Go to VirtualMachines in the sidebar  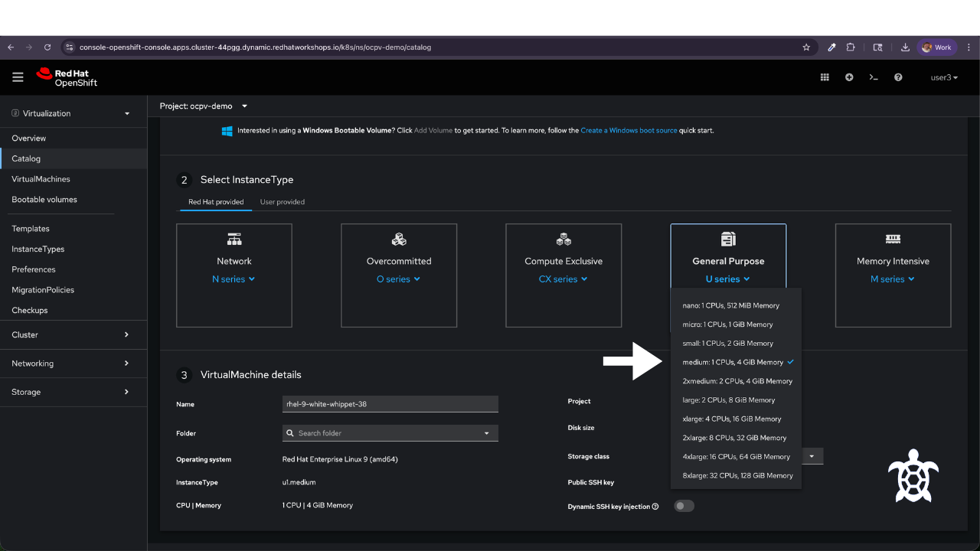point(41,179)
